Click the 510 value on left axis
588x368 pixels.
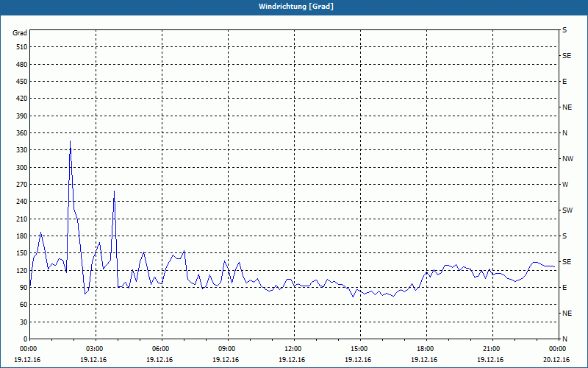[x=22, y=47]
